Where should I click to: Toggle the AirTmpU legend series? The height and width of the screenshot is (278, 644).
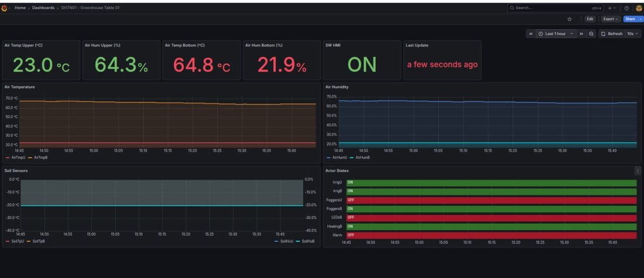16,158
